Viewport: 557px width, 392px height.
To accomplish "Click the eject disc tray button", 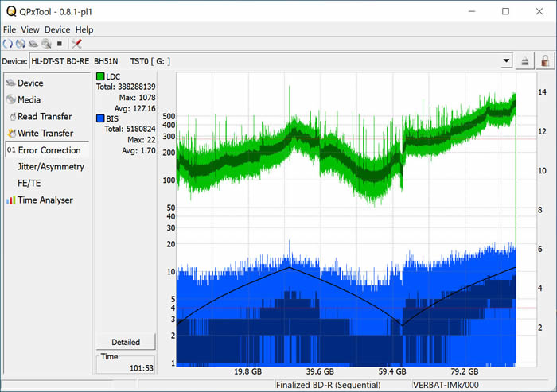I will [525, 61].
